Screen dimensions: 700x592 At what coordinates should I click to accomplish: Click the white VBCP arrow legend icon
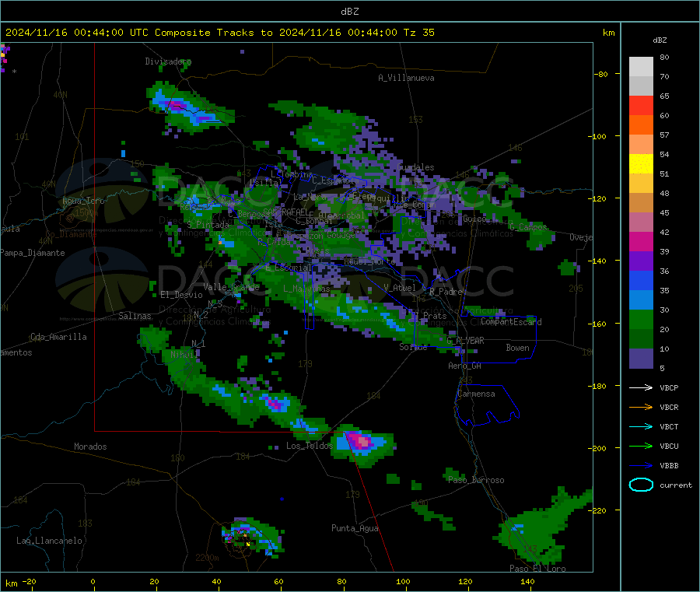click(641, 387)
